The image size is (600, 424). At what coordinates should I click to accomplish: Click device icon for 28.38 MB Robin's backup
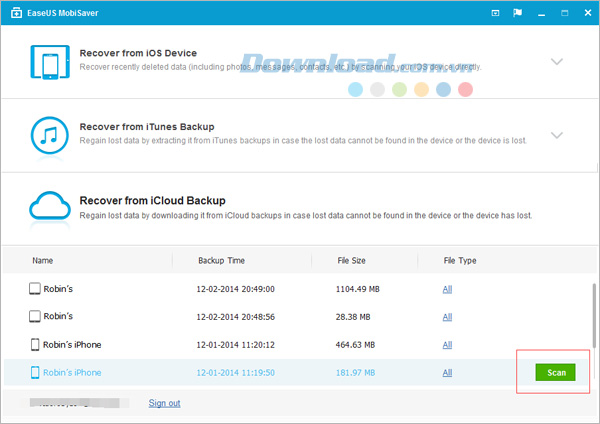pos(35,316)
